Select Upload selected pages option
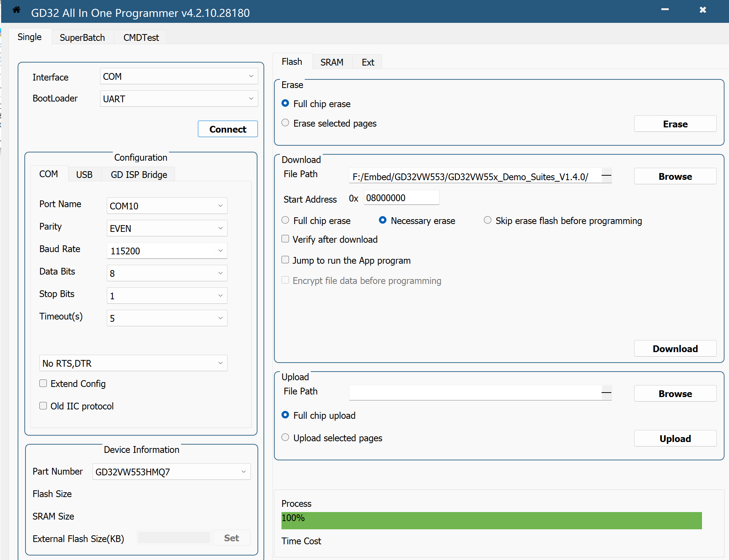This screenshot has width=729, height=560. 286,438
